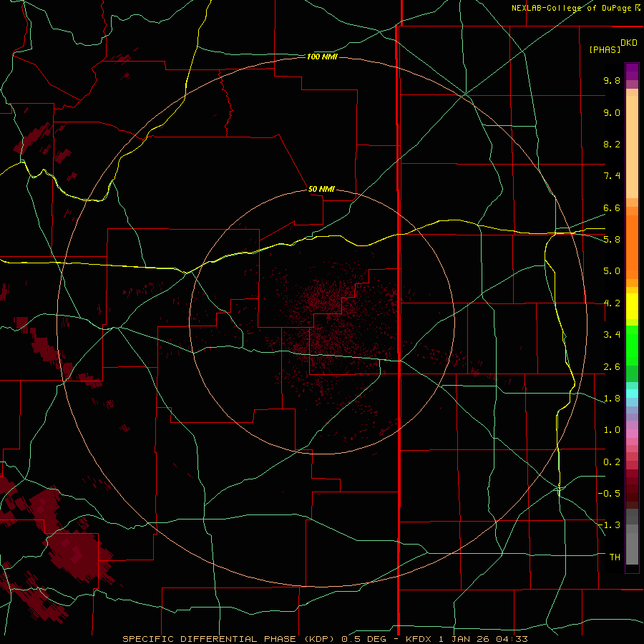Click the 3.4 scale label
The width and height of the screenshot is (644, 644).
click(612, 335)
